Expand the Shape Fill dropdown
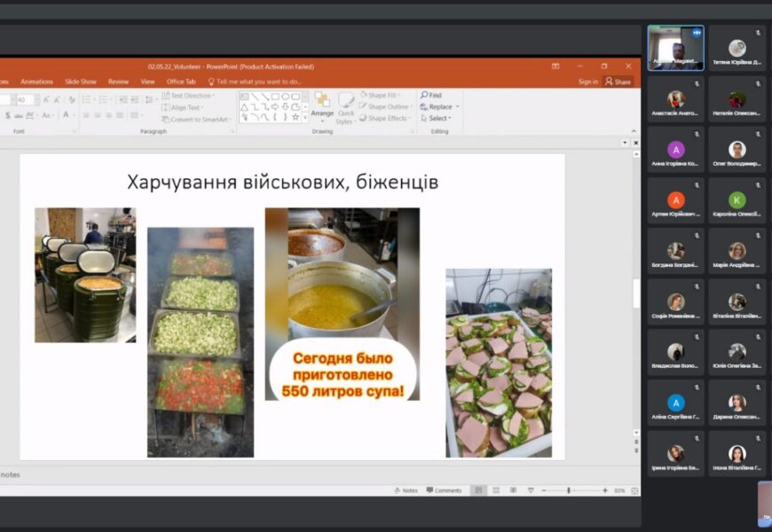 [x=382, y=95]
